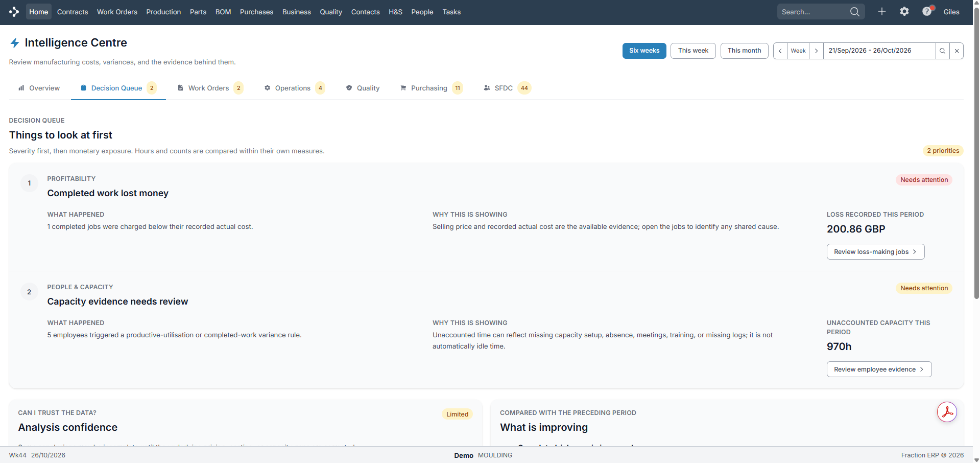Click the Week period selector
The width and height of the screenshot is (980, 463).
pyautogui.click(x=798, y=51)
